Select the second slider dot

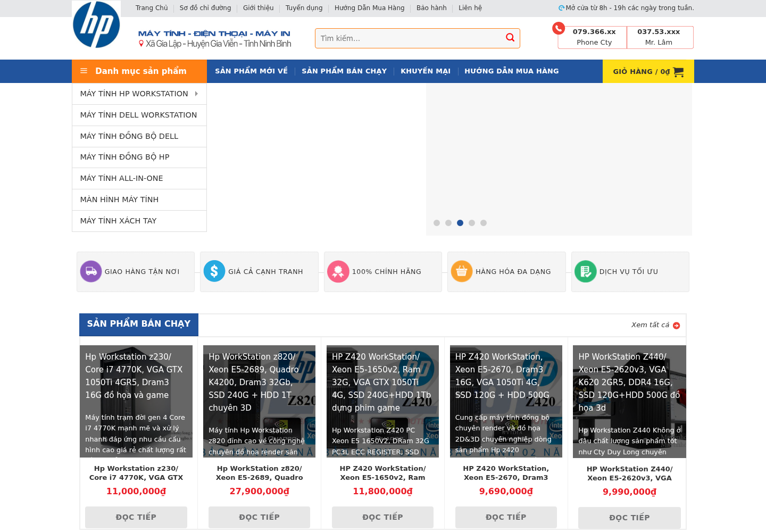point(448,223)
